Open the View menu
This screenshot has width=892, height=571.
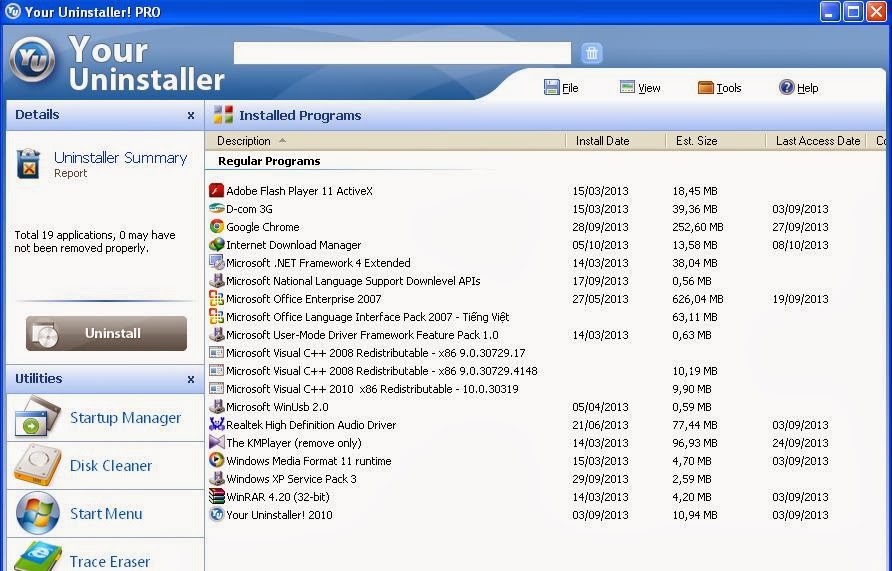coord(640,88)
